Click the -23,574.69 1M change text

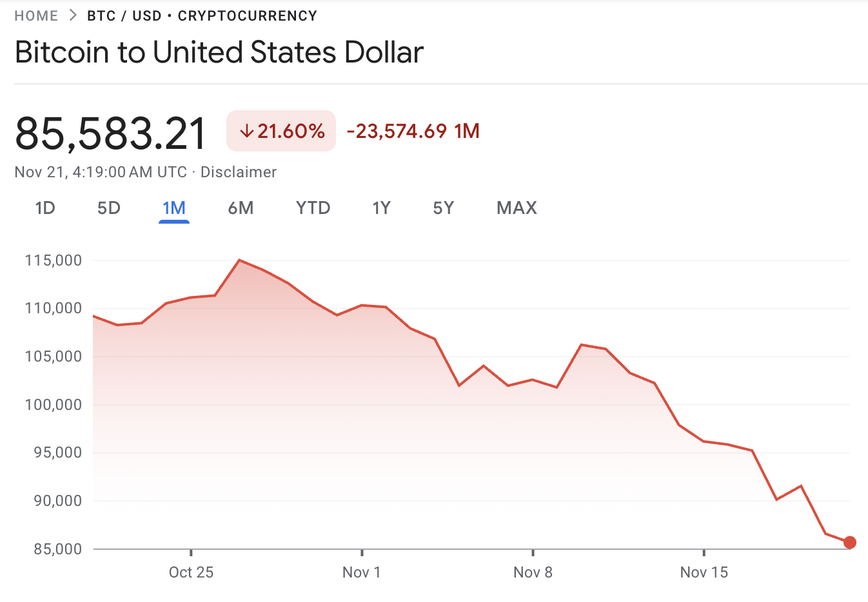coord(412,130)
